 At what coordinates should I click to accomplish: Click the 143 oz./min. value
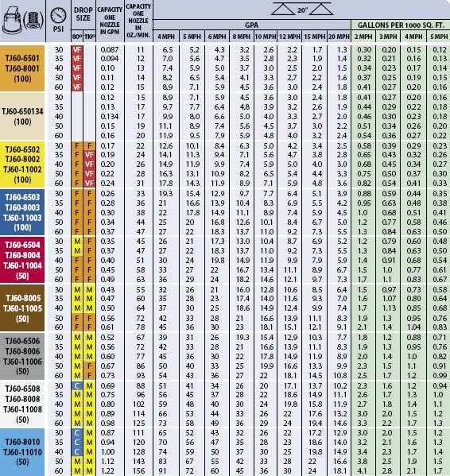tap(139, 462)
